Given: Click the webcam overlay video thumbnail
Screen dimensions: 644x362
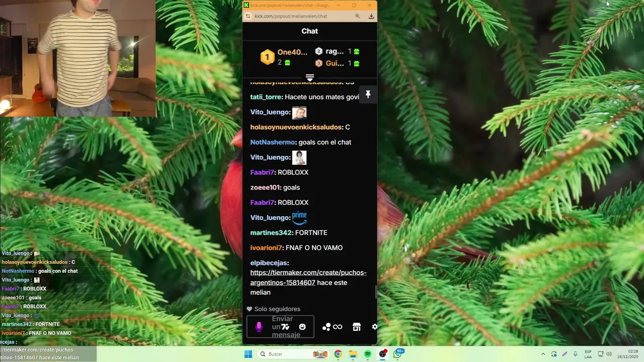Looking at the screenshot, I should click(78, 58).
